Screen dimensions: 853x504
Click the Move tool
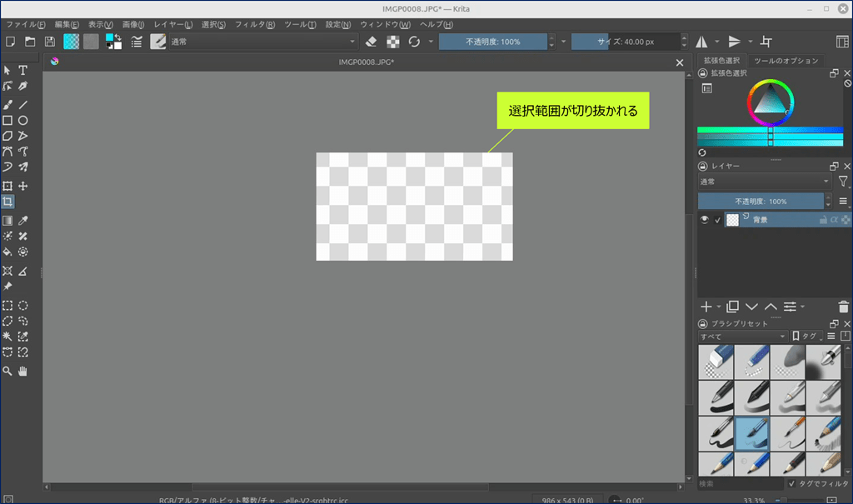pyautogui.click(x=23, y=186)
